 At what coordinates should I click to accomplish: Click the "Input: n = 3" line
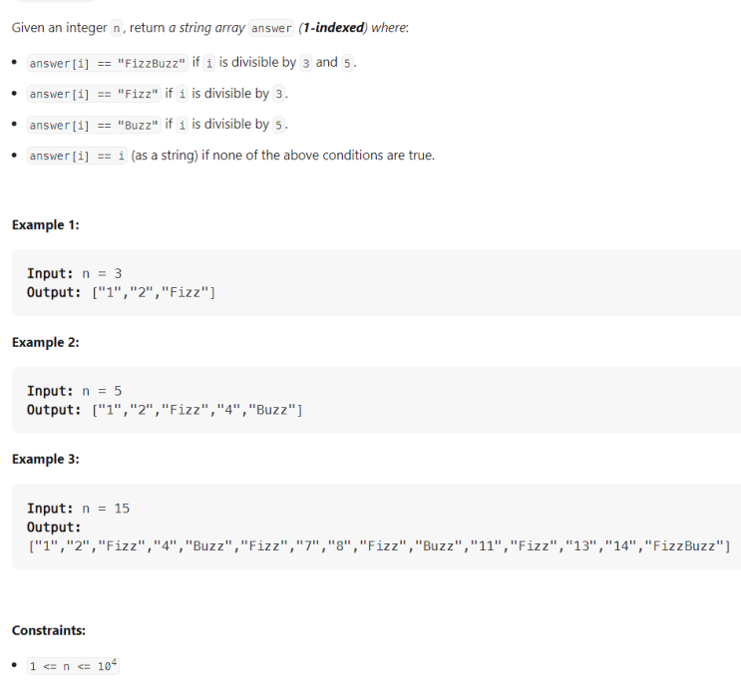[74, 273]
